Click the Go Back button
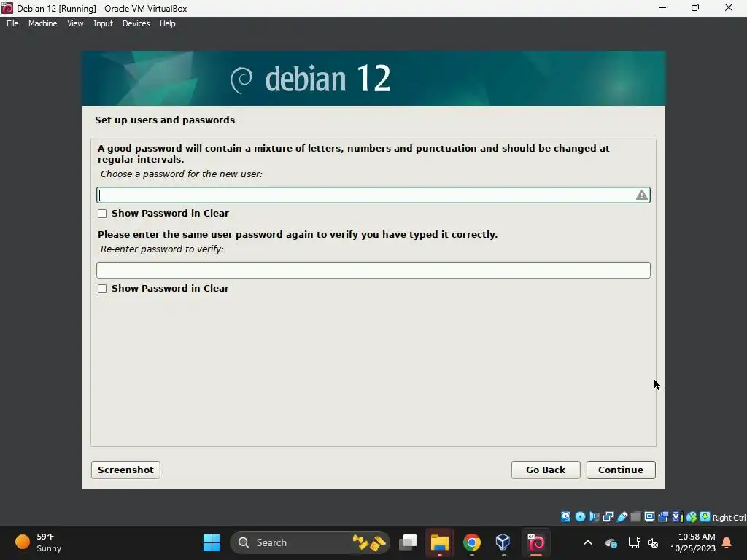 pyautogui.click(x=546, y=470)
